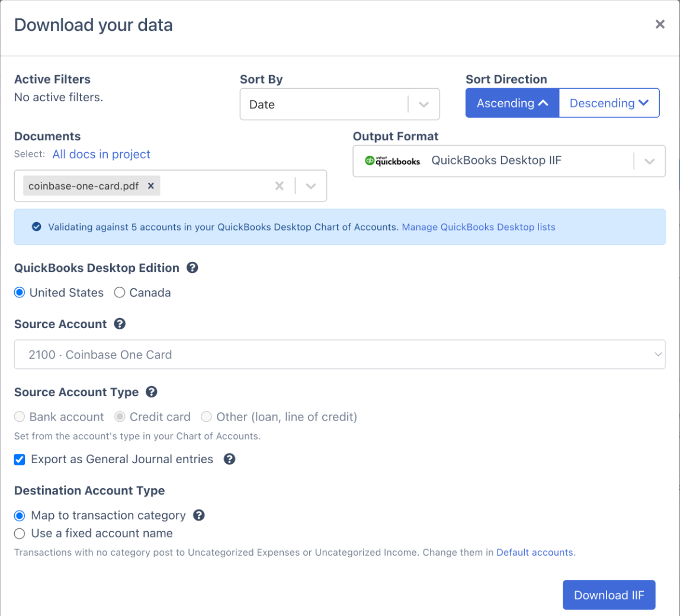Select Other (loan, line of credit) option
Screen dimensions: 680x616
pos(206,416)
